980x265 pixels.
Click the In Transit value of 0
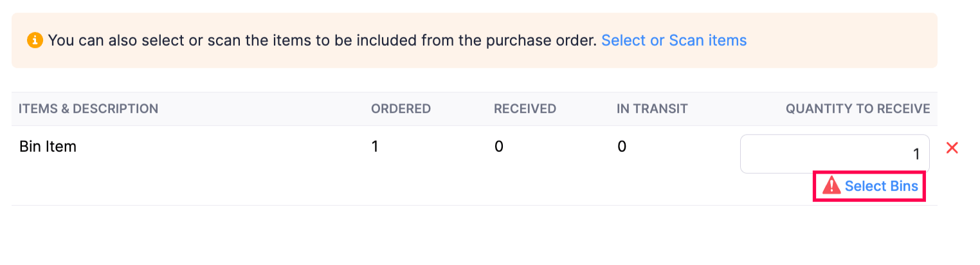coord(621,147)
